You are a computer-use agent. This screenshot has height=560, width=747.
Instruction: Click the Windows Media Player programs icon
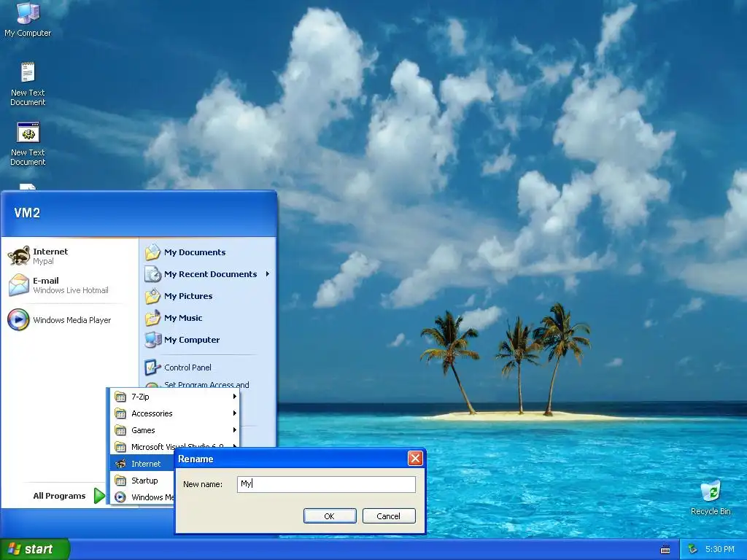(120, 497)
